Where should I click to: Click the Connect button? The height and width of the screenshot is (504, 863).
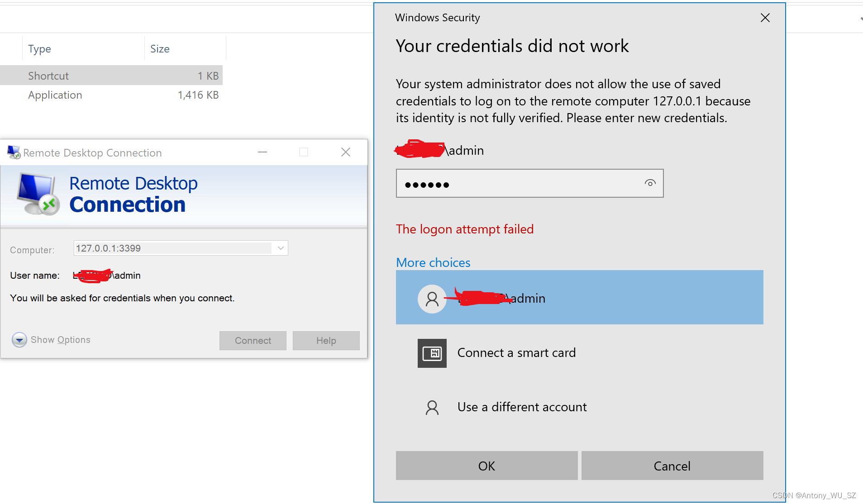coord(253,341)
